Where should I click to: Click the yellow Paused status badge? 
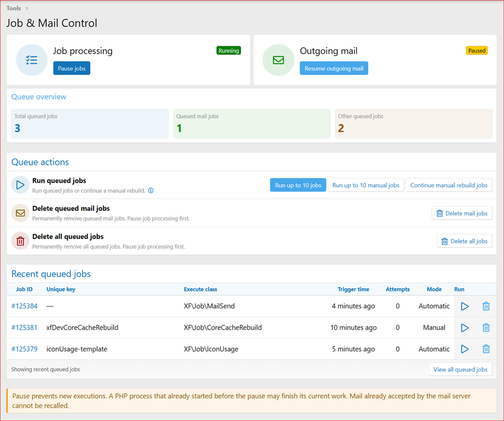tap(477, 50)
